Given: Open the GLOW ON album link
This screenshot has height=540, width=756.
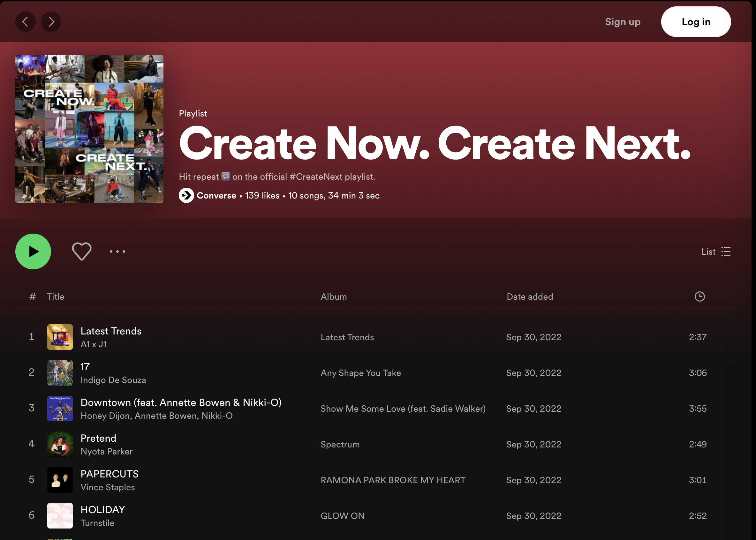Looking at the screenshot, I should pos(342,516).
